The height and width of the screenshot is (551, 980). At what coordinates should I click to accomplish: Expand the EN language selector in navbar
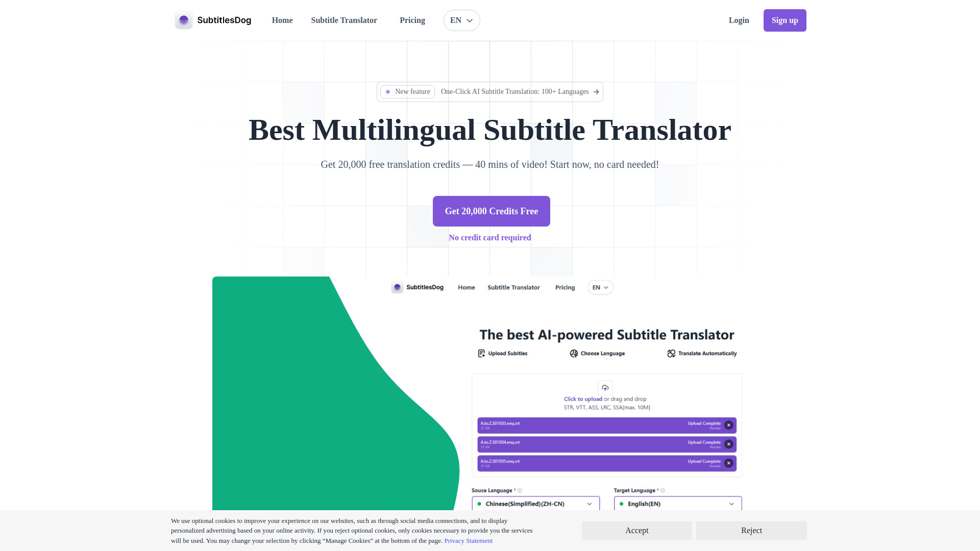[x=461, y=20]
